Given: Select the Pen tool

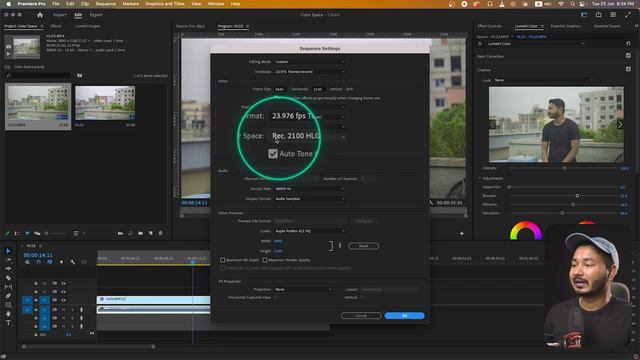Looking at the screenshot, I should tap(8, 296).
